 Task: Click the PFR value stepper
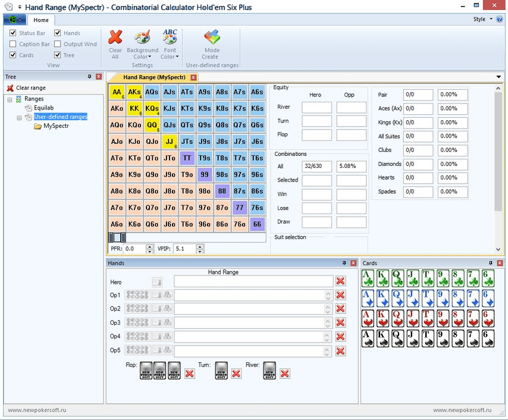point(149,249)
